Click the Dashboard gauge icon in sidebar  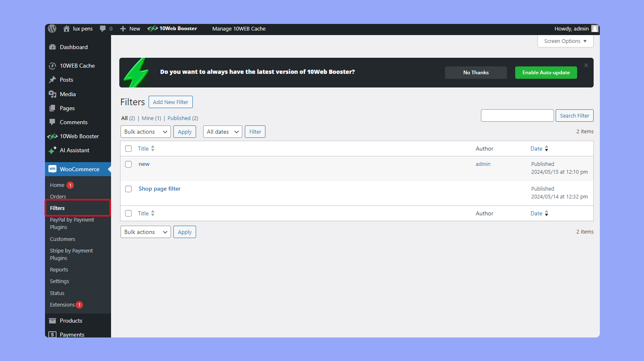[x=52, y=47]
